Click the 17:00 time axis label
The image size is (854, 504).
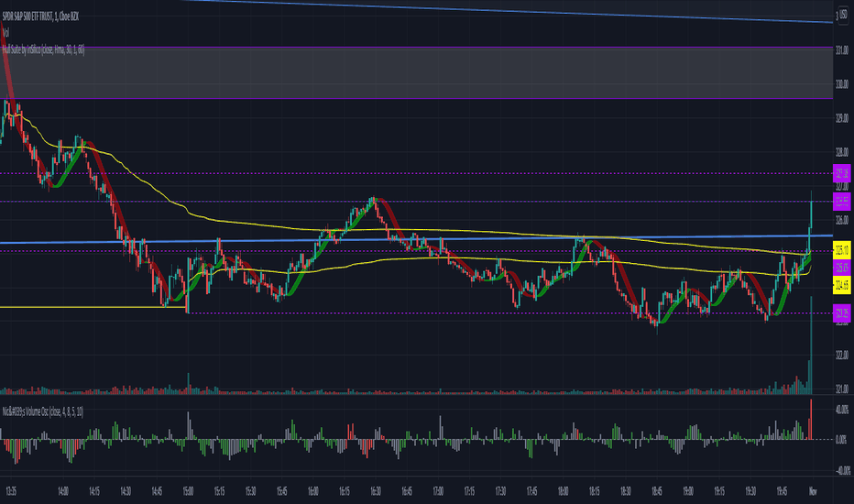point(438,491)
